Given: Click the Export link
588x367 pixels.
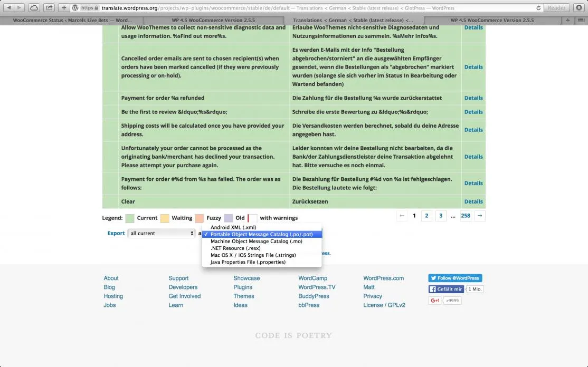Looking at the screenshot, I should tap(116, 233).
